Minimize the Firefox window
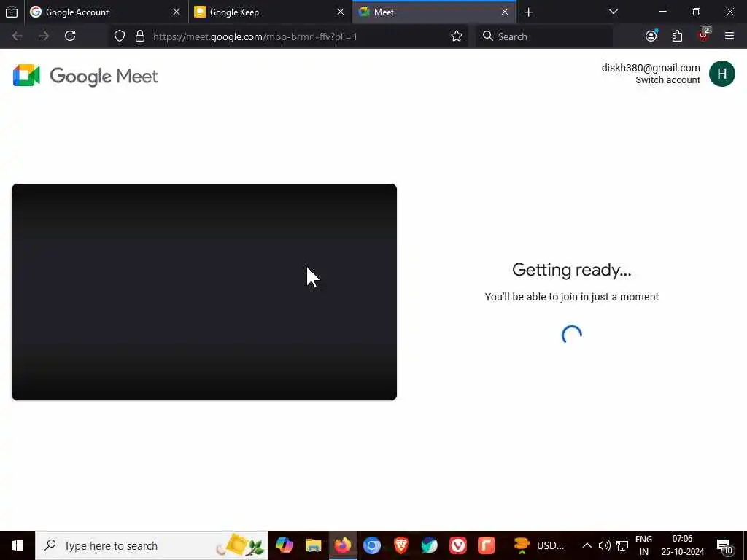The image size is (747, 560). (662, 12)
